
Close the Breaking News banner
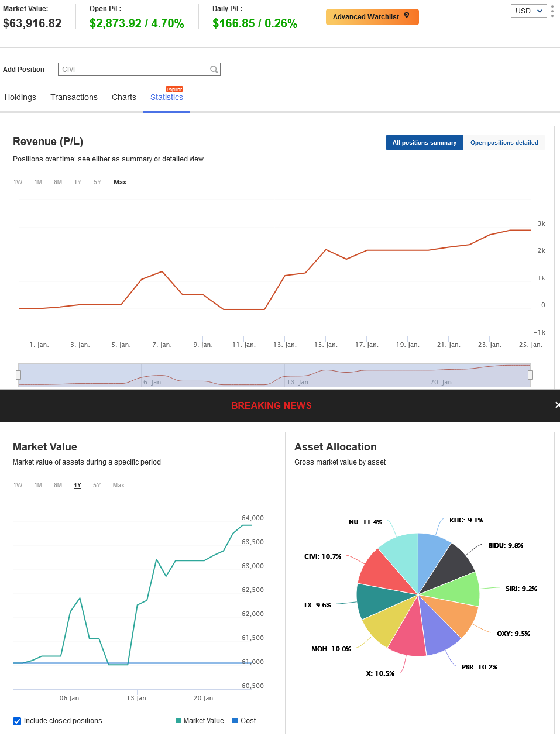coord(557,405)
